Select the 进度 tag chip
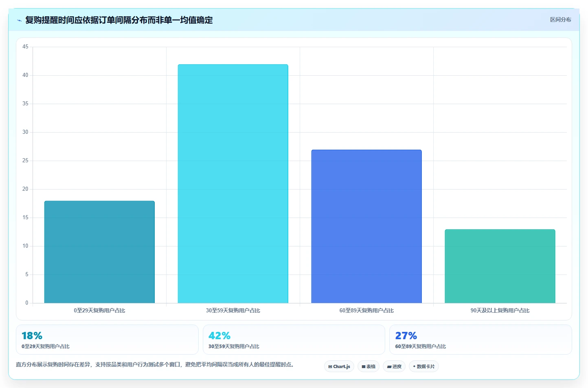 (394, 366)
